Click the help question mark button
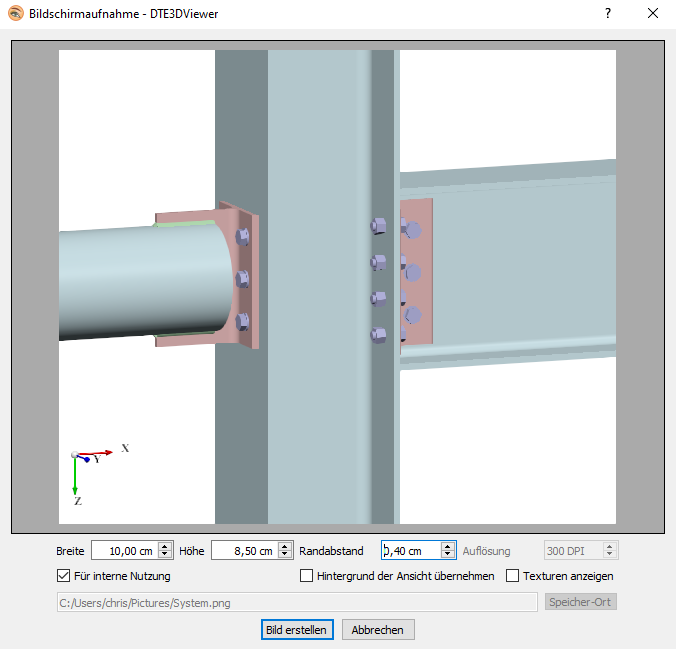This screenshot has height=649, width=676. click(607, 13)
